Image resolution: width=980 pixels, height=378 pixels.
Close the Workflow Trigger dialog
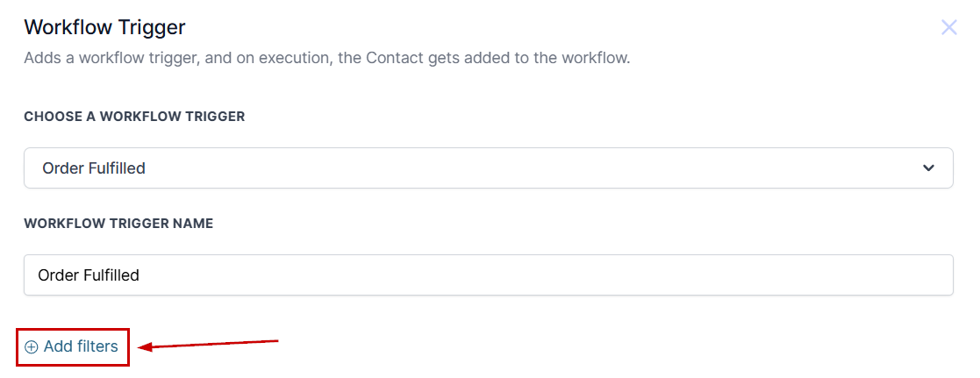coord(948,27)
